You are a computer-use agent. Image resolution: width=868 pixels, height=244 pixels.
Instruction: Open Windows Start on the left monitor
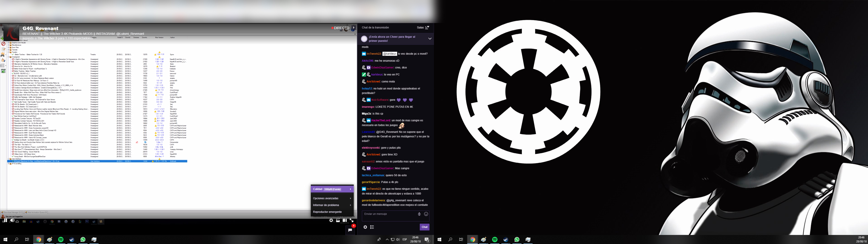tap(5, 239)
